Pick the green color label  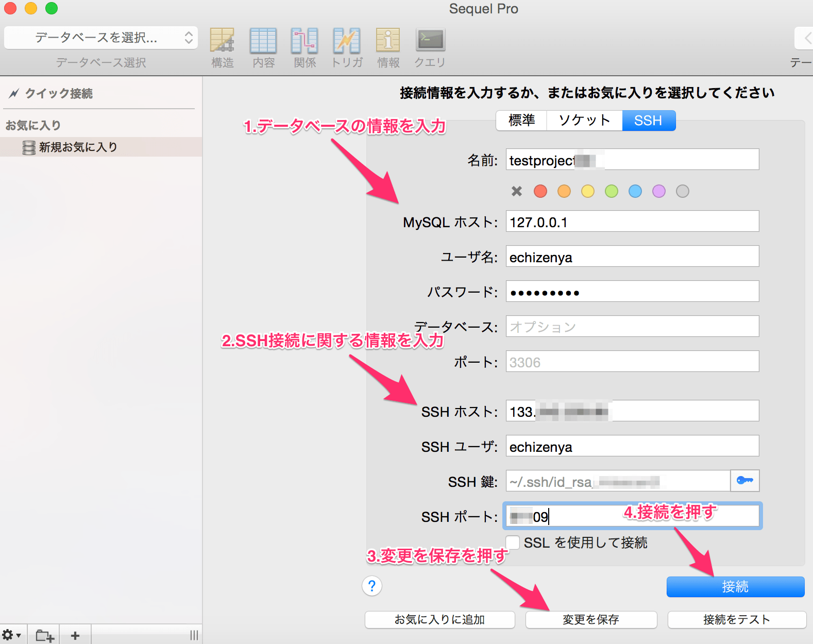pyautogui.click(x=612, y=191)
